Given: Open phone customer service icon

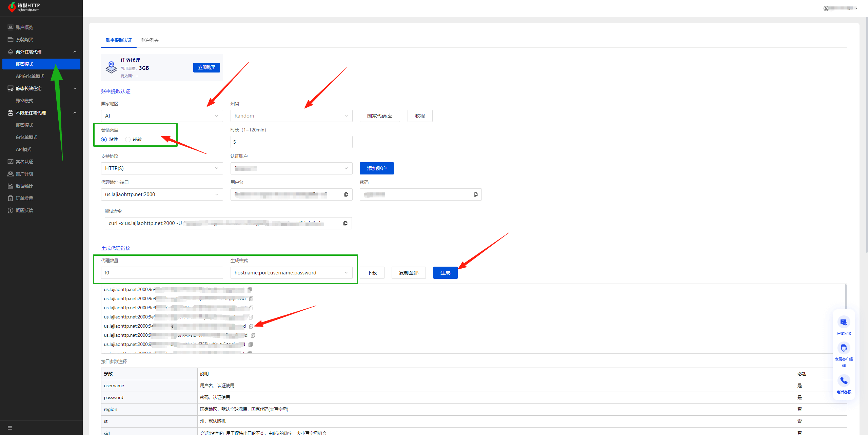Looking at the screenshot, I should (844, 381).
